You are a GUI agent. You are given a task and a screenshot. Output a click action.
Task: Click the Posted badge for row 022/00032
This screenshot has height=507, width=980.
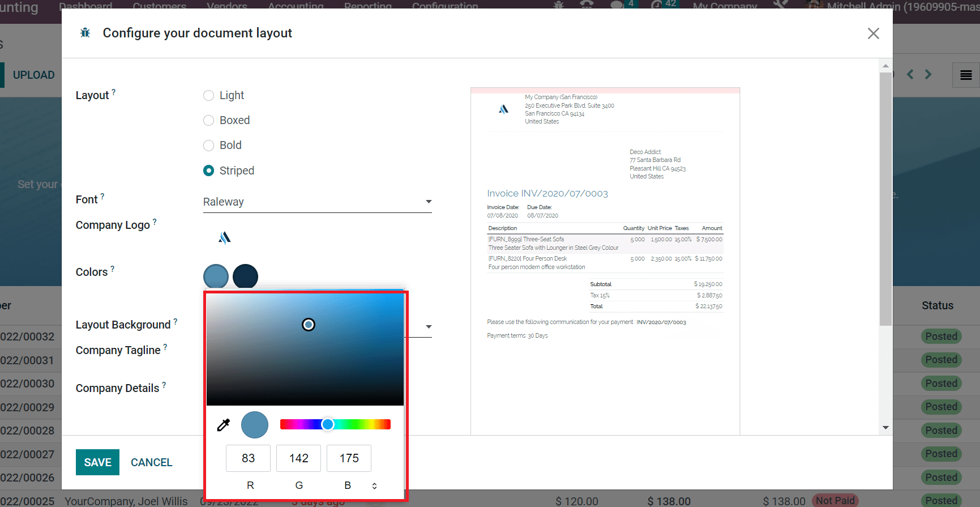coord(941,336)
